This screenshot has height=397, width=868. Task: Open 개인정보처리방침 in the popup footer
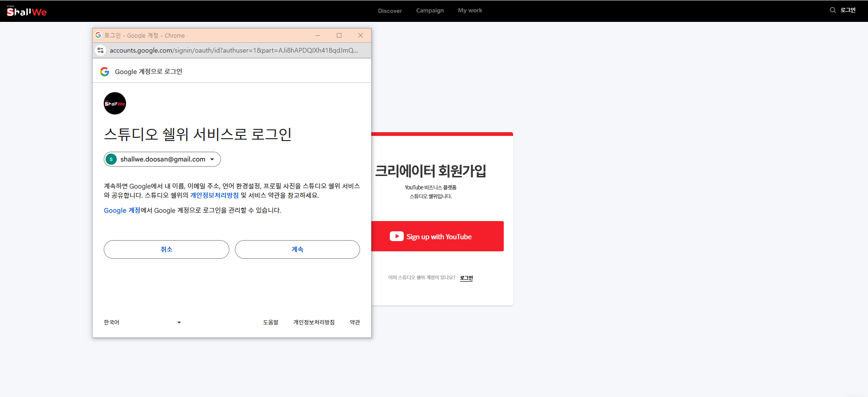pos(314,323)
